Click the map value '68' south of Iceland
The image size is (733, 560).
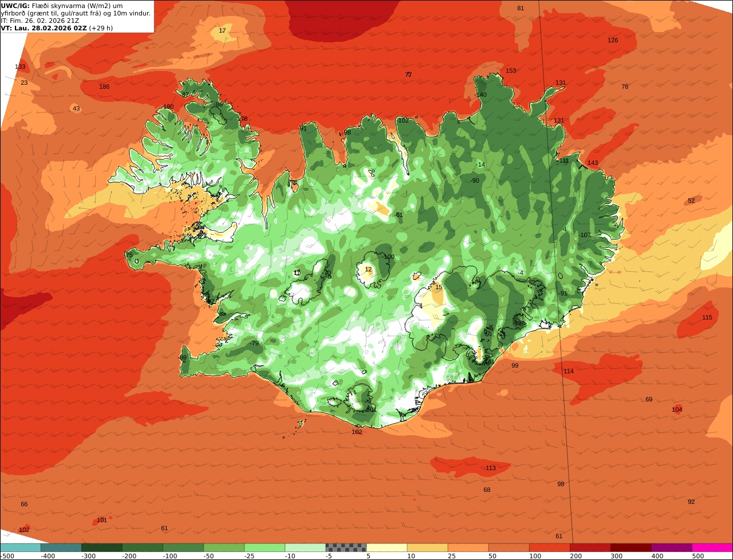[x=487, y=490]
